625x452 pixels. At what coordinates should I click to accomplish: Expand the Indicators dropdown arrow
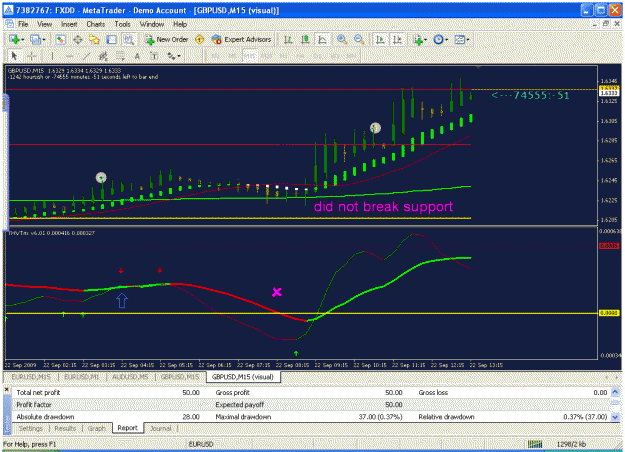(425, 39)
